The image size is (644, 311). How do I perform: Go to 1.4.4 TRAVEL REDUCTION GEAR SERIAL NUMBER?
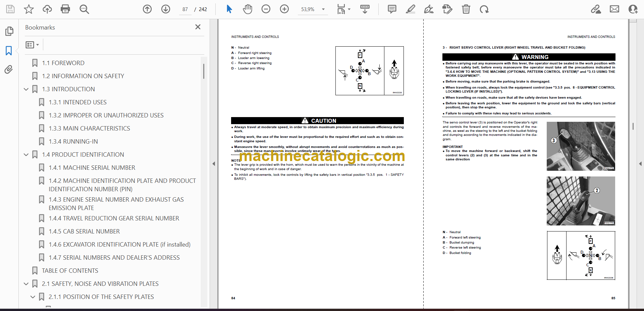point(114,218)
